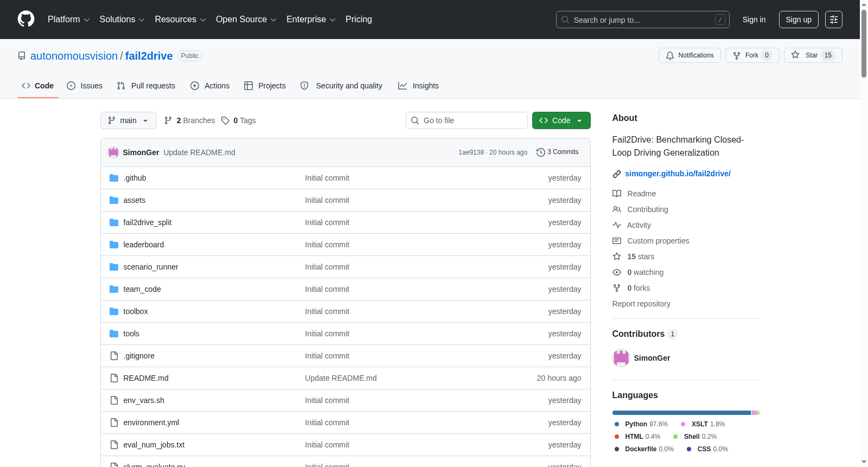Viewport: 868px width, 467px height.
Task: Switch to the Actions tab
Action: click(210, 86)
